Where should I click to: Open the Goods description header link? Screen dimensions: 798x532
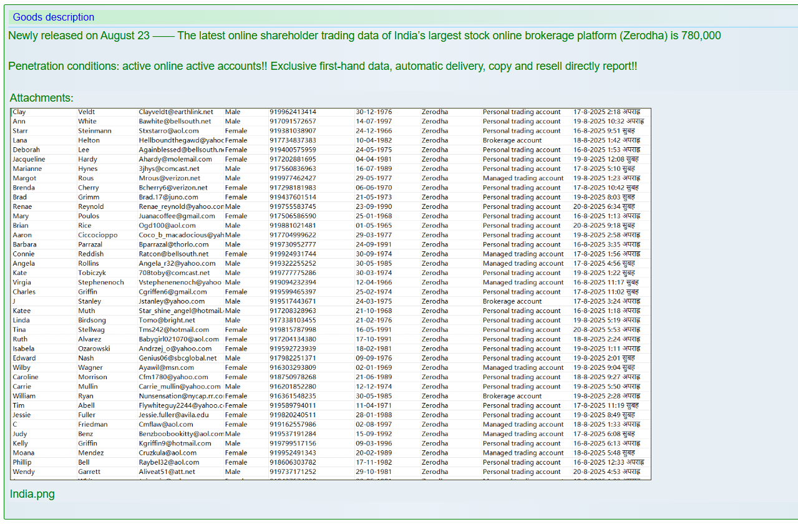(53, 17)
